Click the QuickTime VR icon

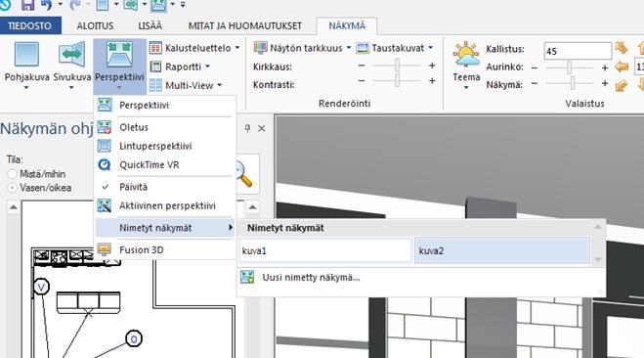coord(105,165)
